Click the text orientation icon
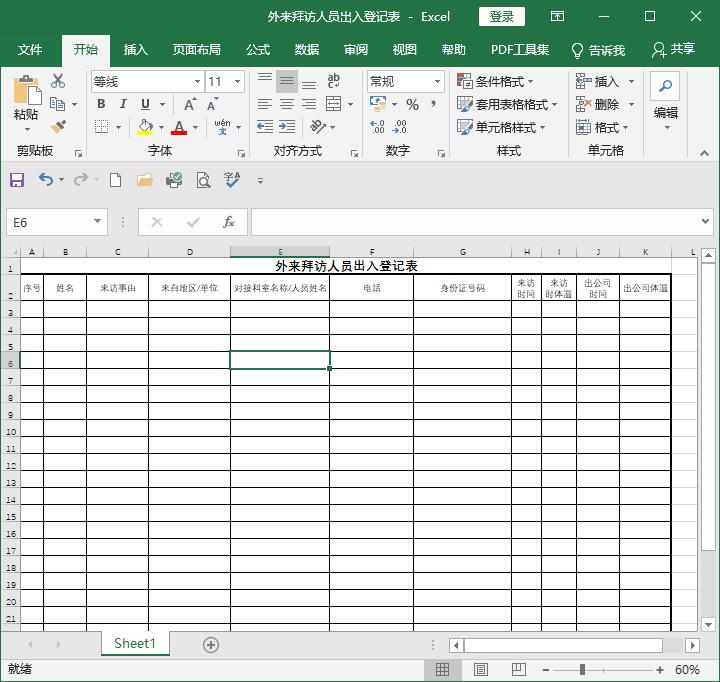The height and width of the screenshot is (682, 720). (318, 126)
